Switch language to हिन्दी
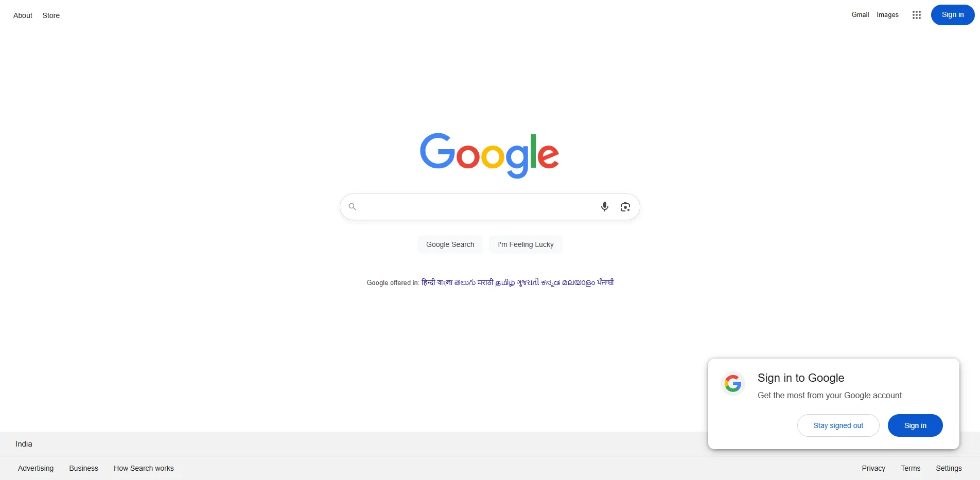Screen dimensions: 980x480 pos(428,282)
